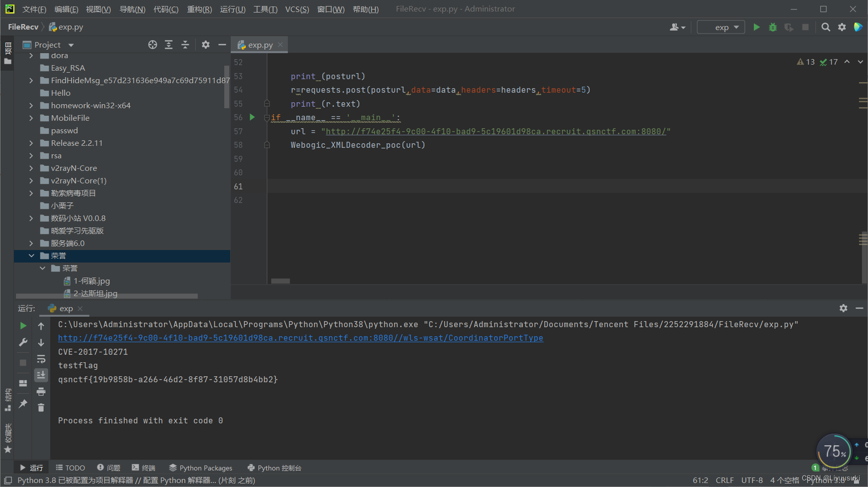Go to next highlighted error arrow
Screen dimensions: 868x487
coord(860,62)
